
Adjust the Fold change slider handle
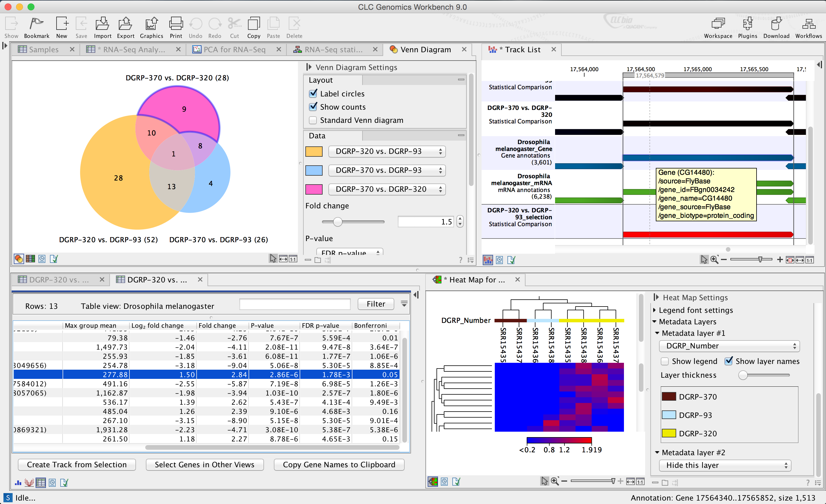pos(338,222)
